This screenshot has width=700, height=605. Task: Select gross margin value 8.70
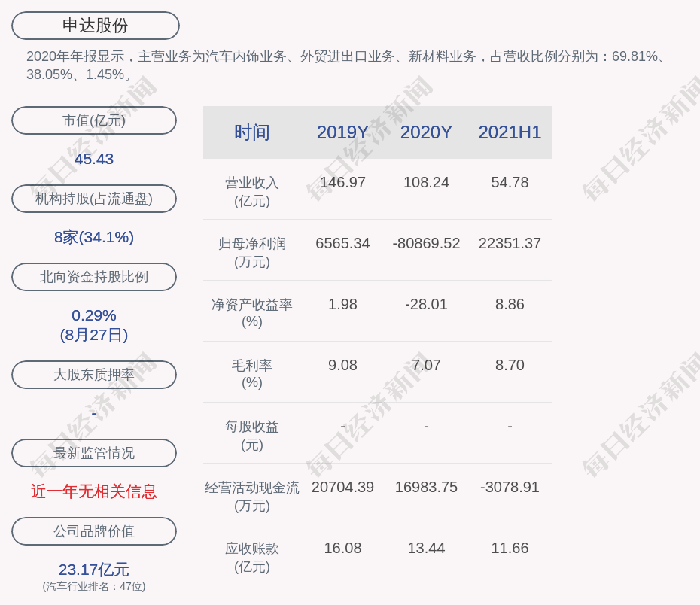coord(510,366)
